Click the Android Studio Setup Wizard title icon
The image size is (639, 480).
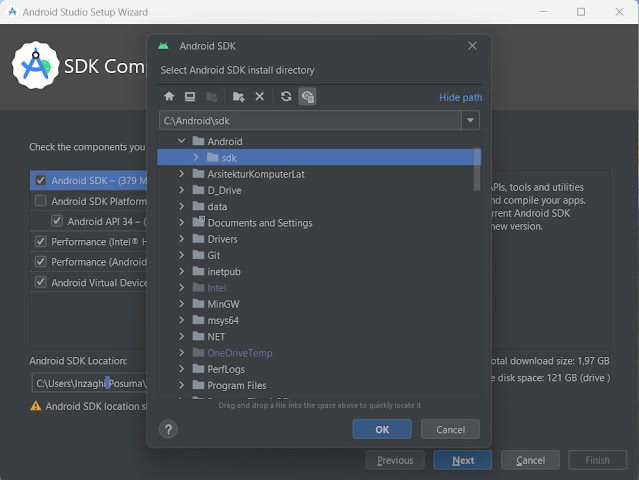pos(12,12)
